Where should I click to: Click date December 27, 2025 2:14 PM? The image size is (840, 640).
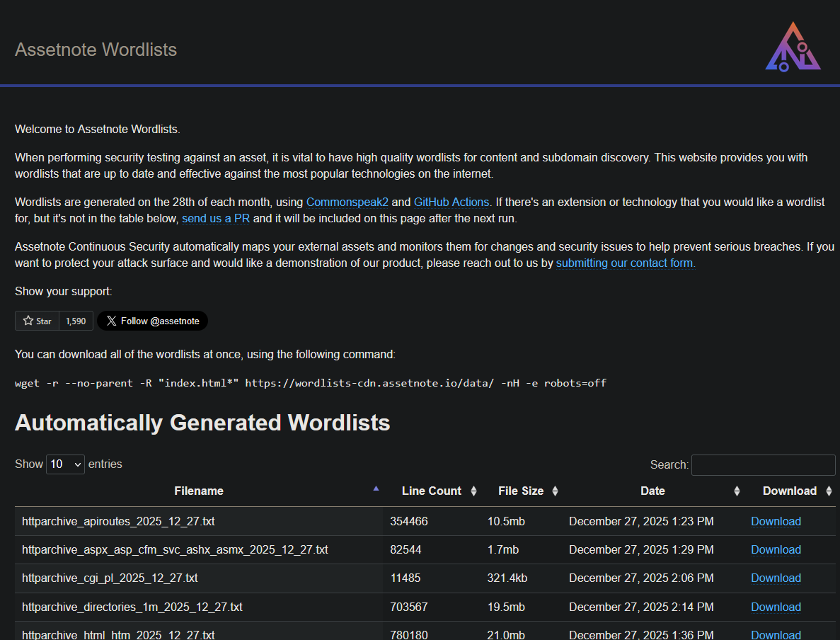pyautogui.click(x=641, y=607)
